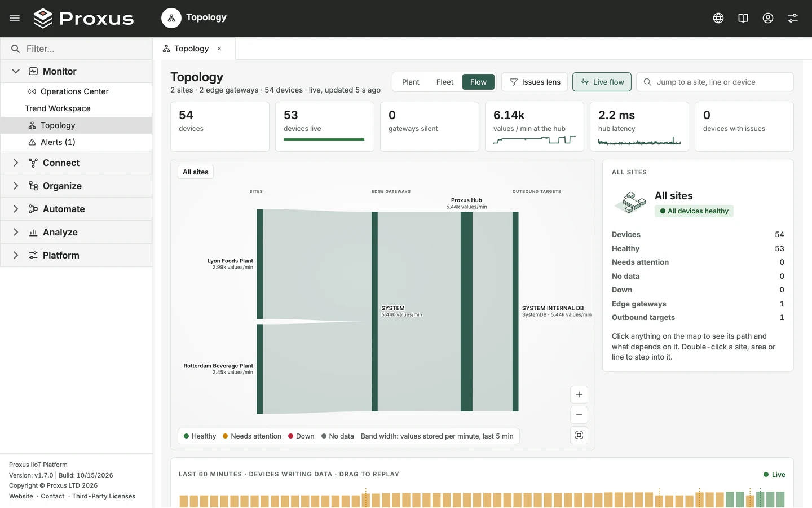The image size is (812, 508).
Task: Open the settings sliders icon in header
Action: pyautogui.click(x=793, y=18)
